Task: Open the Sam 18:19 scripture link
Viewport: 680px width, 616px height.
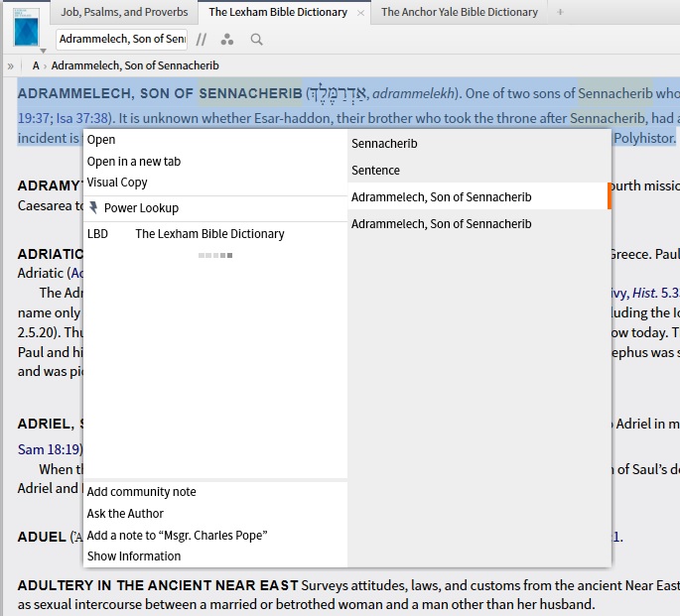Action: [x=50, y=449]
